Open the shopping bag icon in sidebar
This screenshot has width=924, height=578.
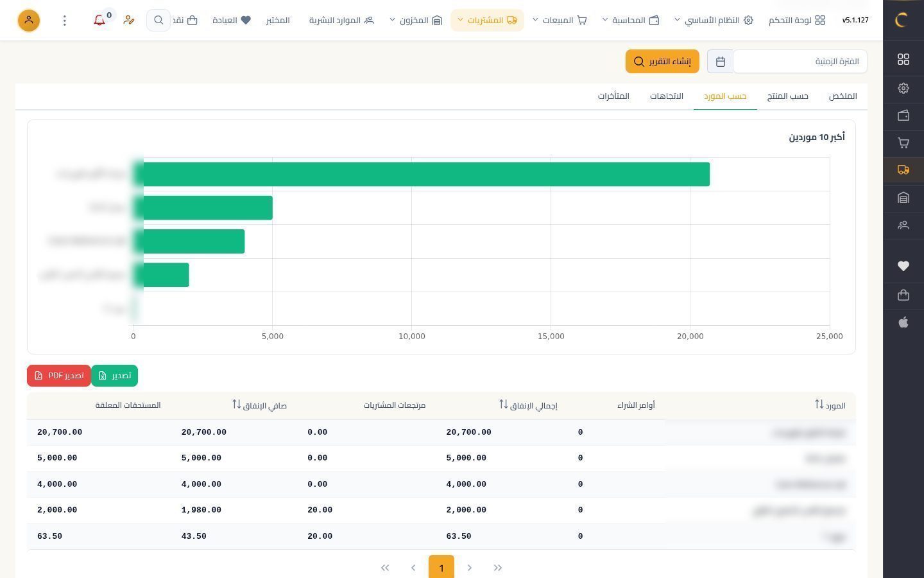(x=903, y=295)
